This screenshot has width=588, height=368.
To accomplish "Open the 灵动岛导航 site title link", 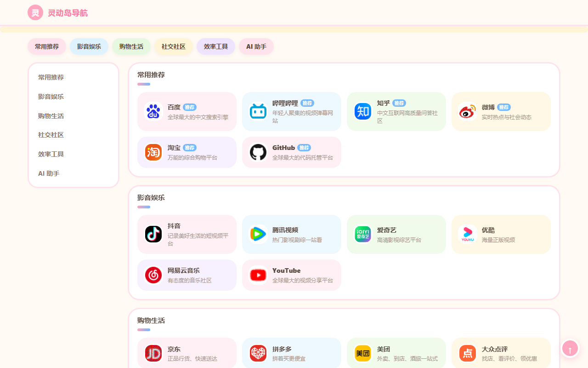I will pos(68,13).
